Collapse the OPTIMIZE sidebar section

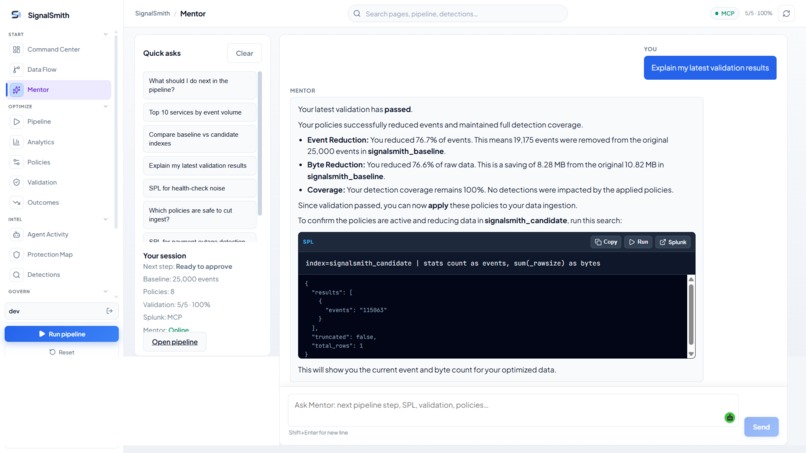tap(105, 106)
